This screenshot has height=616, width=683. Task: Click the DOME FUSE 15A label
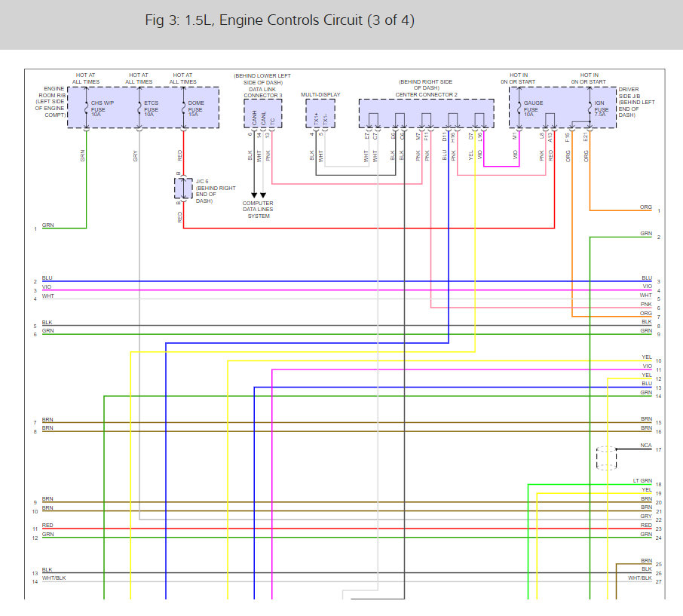196,109
